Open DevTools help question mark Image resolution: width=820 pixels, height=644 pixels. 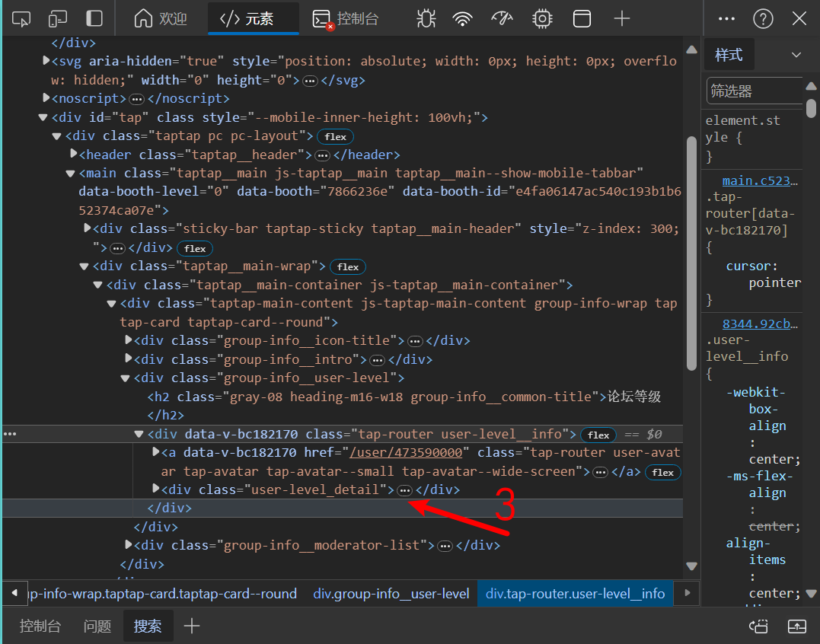(x=763, y=19)
